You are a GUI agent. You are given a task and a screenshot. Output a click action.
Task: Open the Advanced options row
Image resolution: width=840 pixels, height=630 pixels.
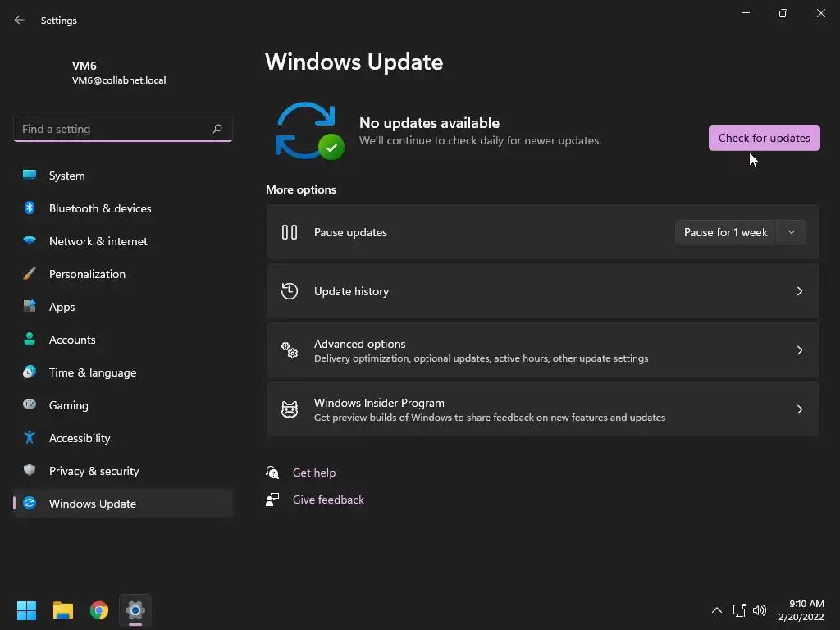coord(543,350)
